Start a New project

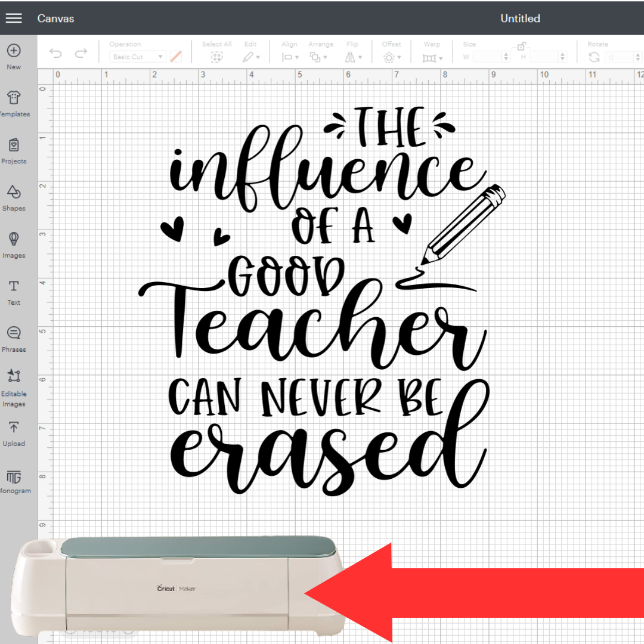click(x=14, y=57)
